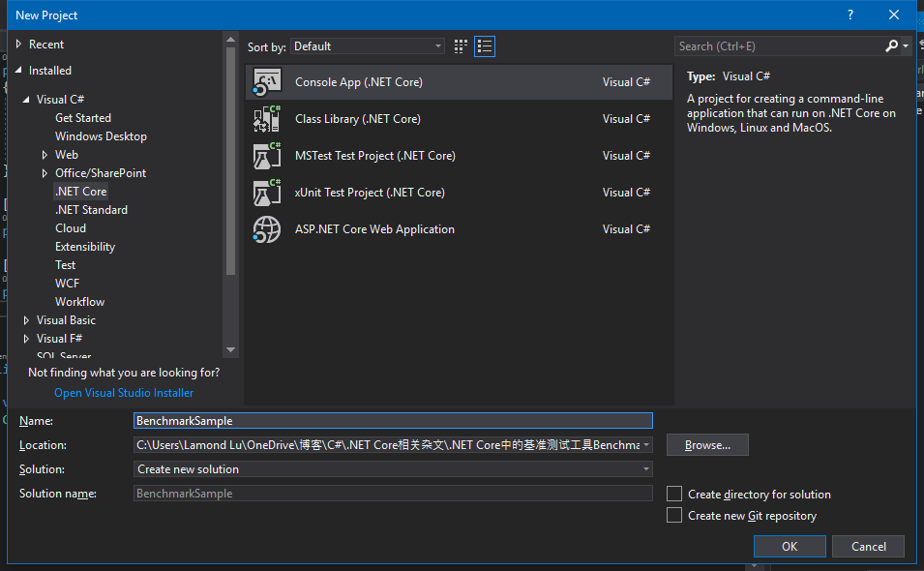Click the Recent tree label
Viewport: 924px width, 571px height.
pos(46,45)
